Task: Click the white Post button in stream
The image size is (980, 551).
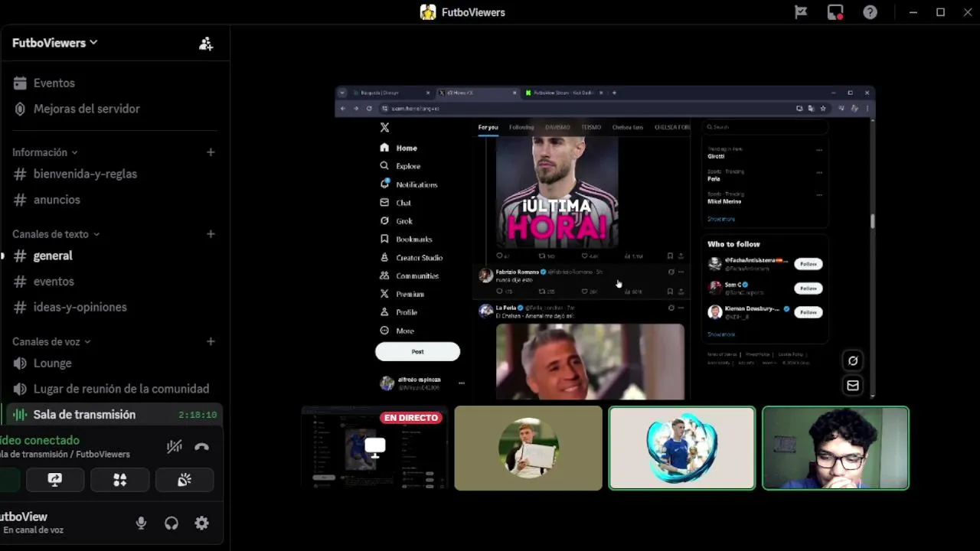Action: click(x=417, y=351)
